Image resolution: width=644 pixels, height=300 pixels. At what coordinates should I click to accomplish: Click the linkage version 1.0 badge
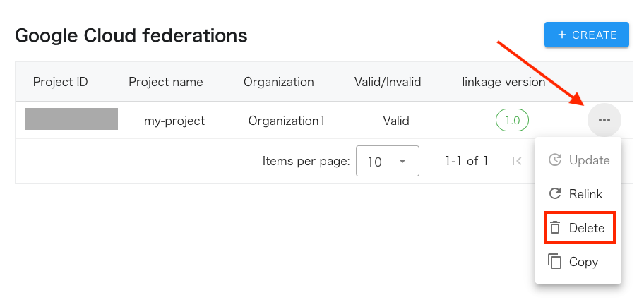[512, 120]
